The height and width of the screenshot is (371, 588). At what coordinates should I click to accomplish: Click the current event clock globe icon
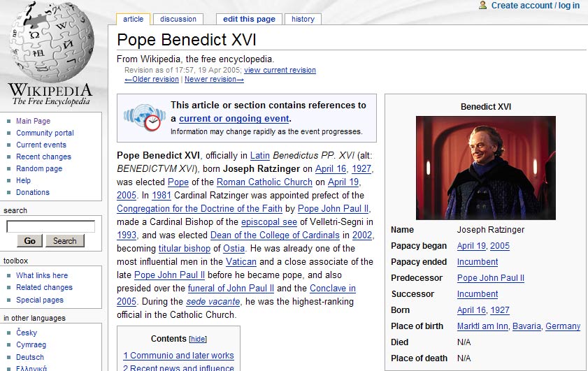[145, 117]
